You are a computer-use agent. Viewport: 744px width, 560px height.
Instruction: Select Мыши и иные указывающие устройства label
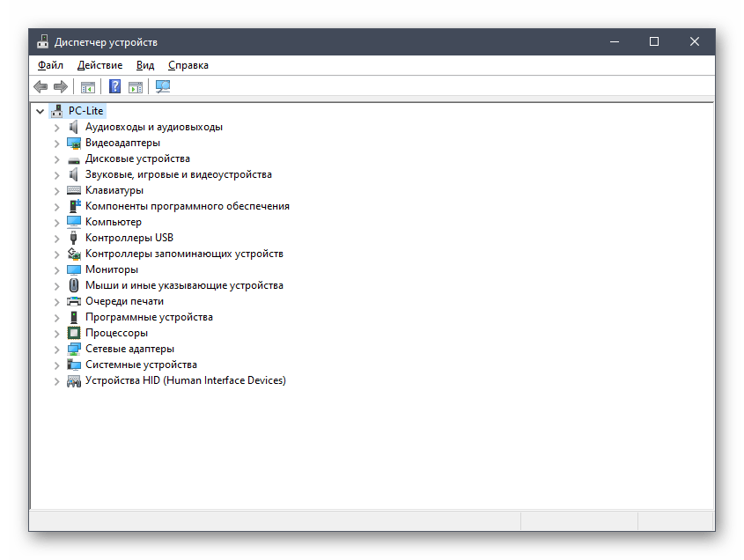184,285
